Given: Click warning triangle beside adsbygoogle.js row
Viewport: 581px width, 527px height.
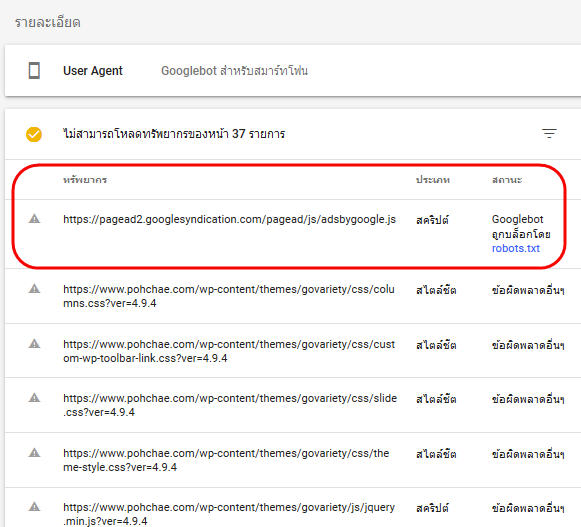Looking at the screenshot, I should click(x=34, y=219).
